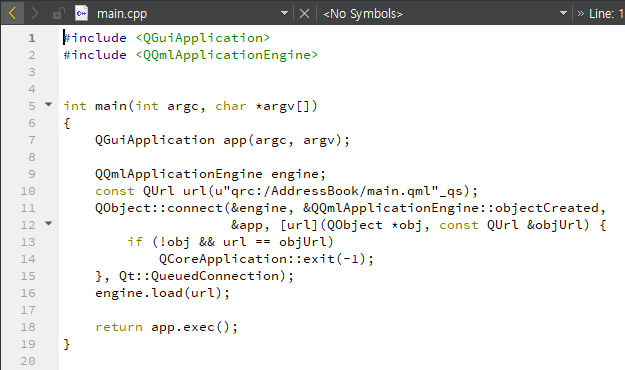This screenshot has width=625, height=370.
Task: Click Qt::QueuedConnection text
Action: 199,276
